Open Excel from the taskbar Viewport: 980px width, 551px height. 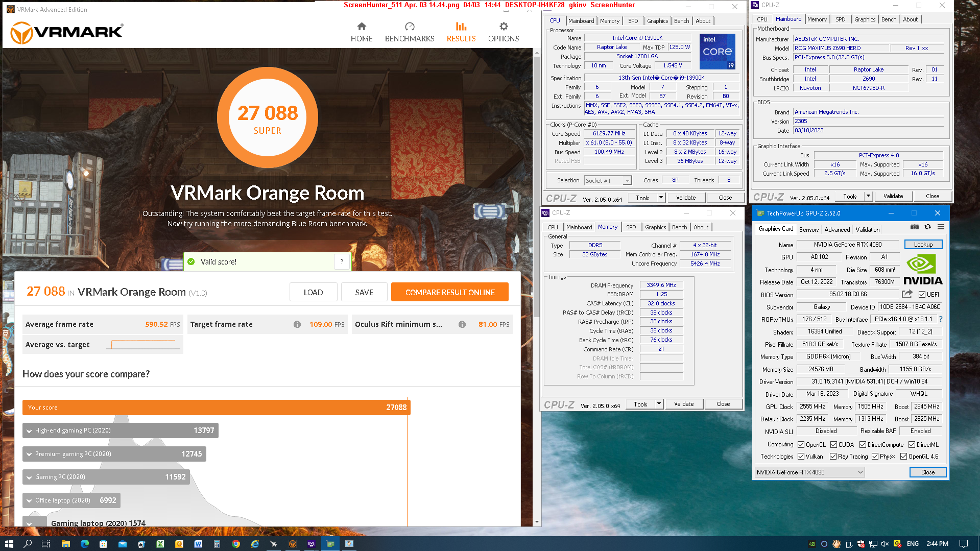[x=160, y=543]
